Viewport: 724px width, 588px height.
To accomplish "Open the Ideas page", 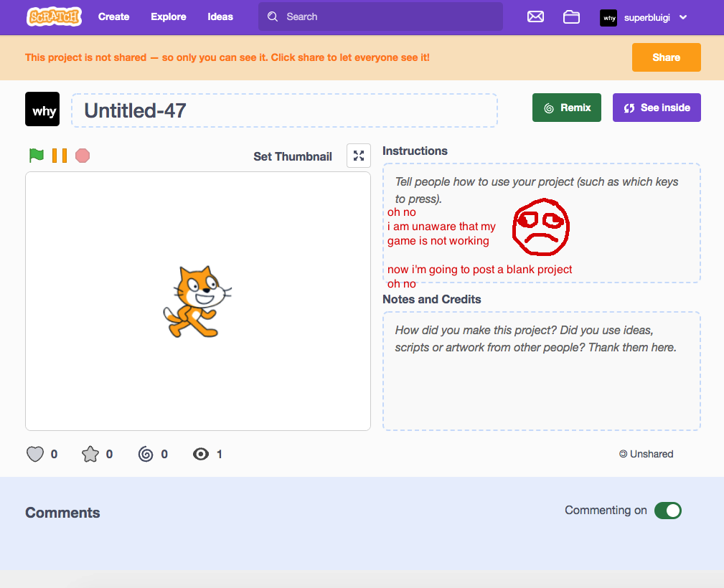I will tap(220, 17).
